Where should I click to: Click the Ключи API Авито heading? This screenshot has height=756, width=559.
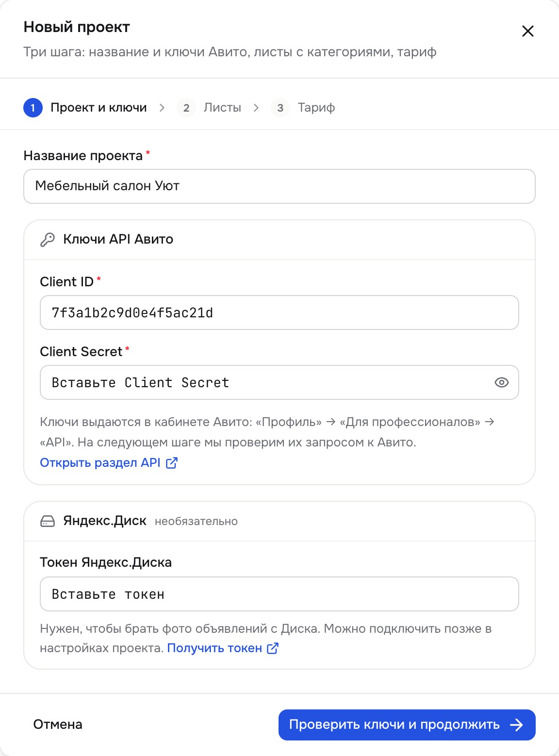[118, 239]
